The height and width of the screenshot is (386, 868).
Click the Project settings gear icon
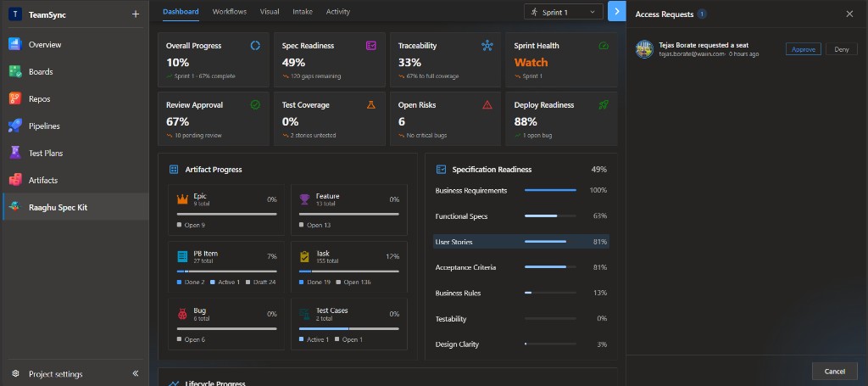(x=15, y=374)
